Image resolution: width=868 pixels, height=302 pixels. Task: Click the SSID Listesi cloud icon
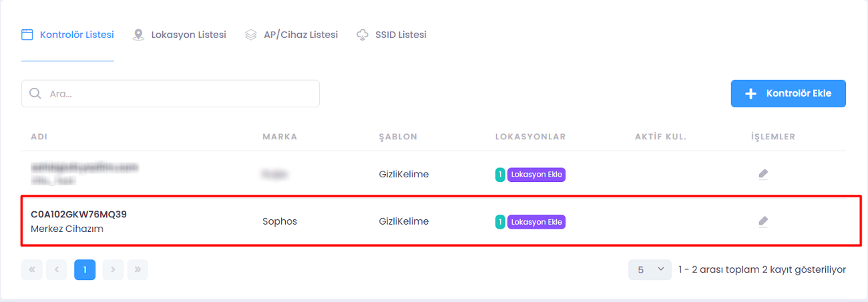pos(363,35)
